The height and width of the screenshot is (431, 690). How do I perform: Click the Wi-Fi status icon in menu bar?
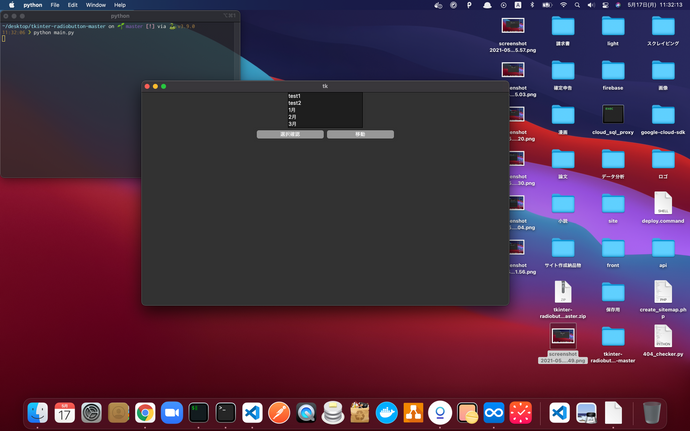[563, 5]
